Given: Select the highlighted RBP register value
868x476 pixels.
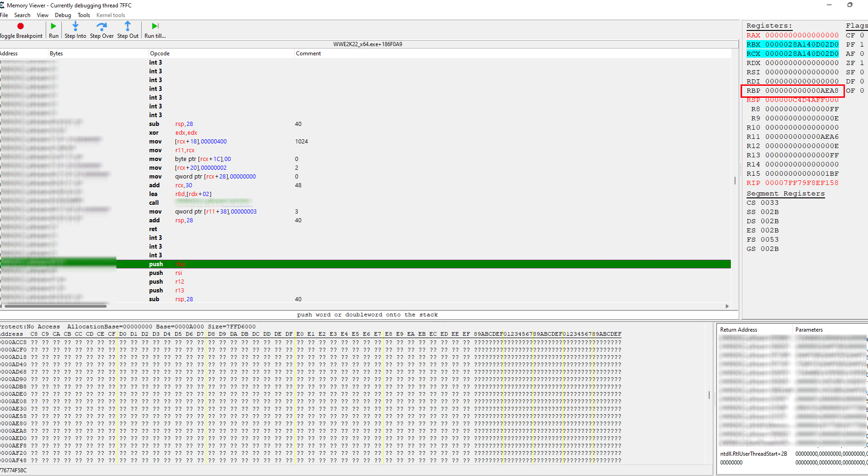Looking at the screenshot, I should click(802, 91).
